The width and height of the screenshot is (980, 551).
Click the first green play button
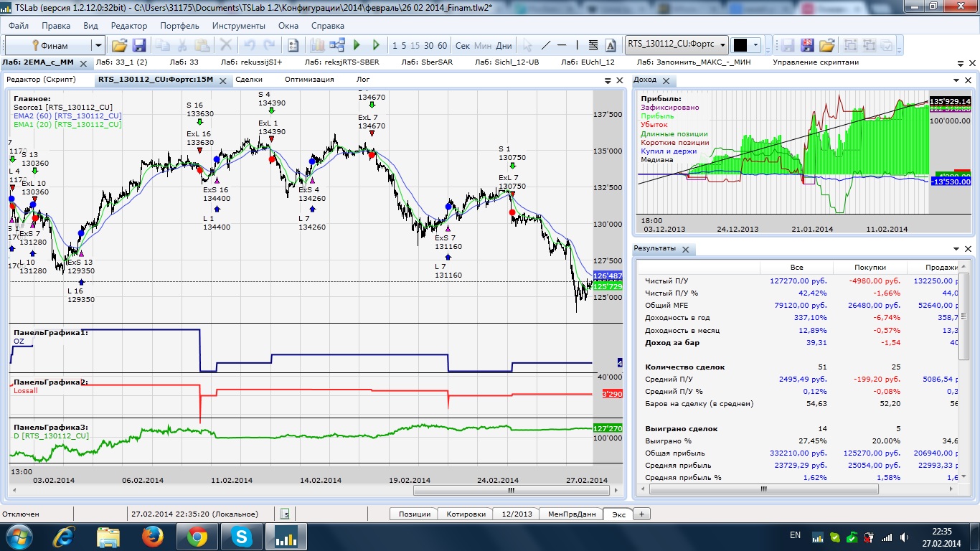357,45
